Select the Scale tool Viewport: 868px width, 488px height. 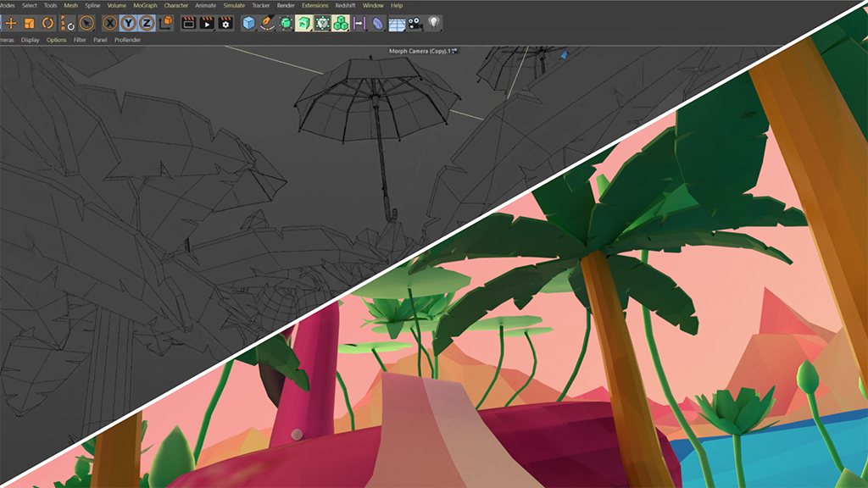click(29, 23)
